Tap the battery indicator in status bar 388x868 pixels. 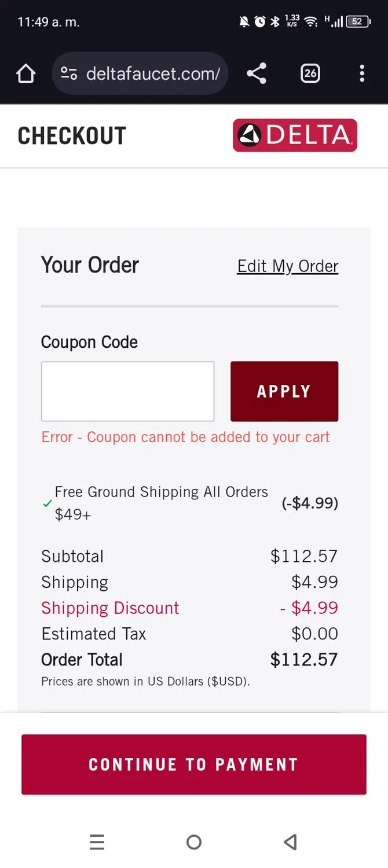tap(358, 22)
